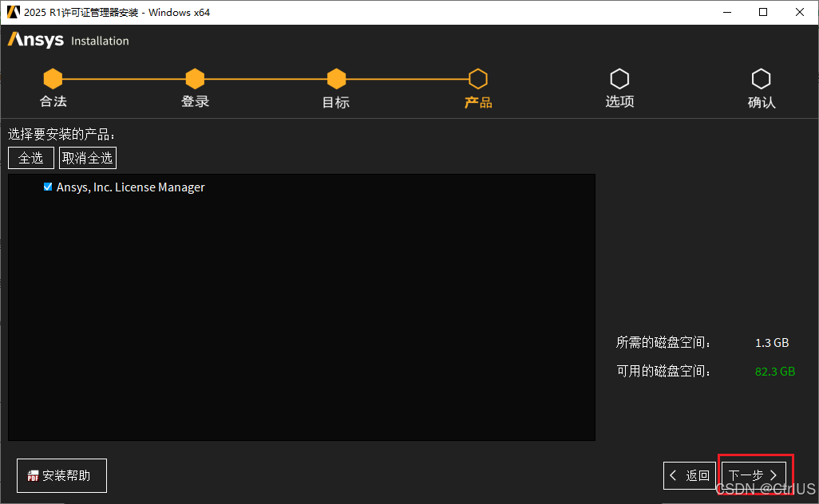
Task: Click the 确认 step hexagon icon
Action: [x=761, y=79]
